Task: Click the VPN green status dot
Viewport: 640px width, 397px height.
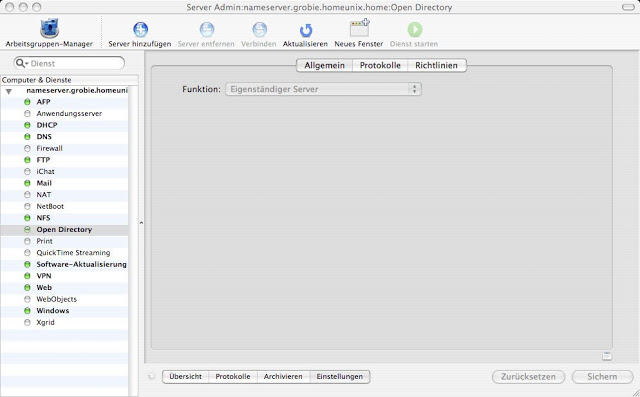Action: [27, 276]
